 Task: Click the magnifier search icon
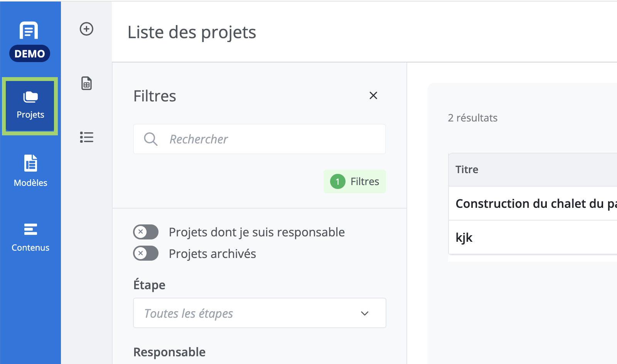coord(150,139)
